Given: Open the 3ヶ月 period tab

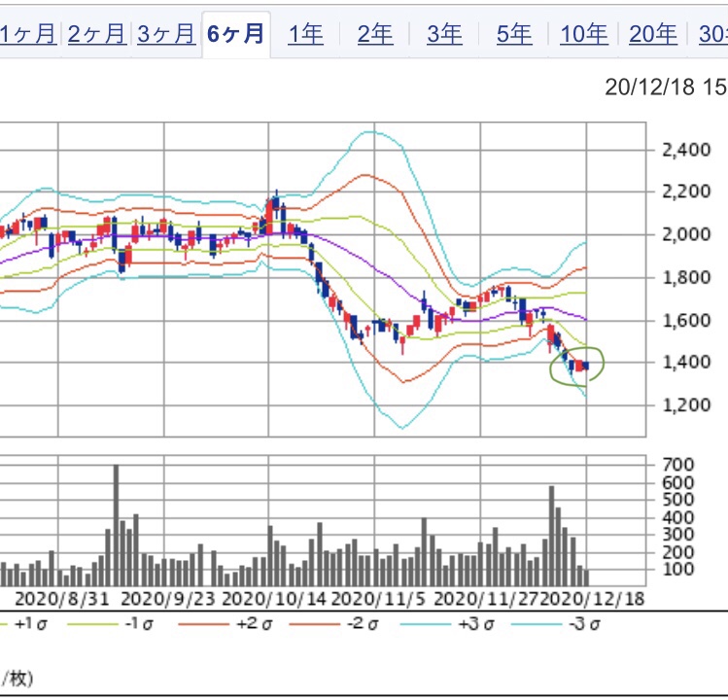Looking at the screenshot, I should point(166,34).
